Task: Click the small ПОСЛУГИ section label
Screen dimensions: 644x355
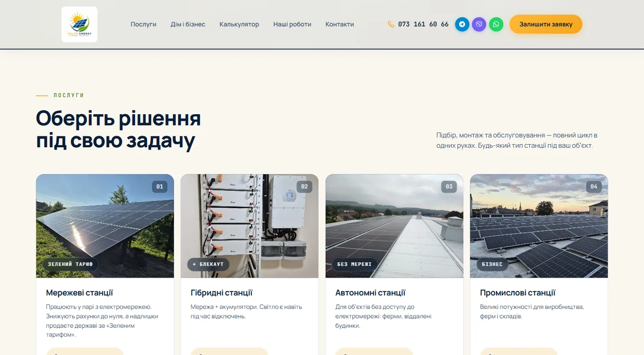Action: click(69, 95)
